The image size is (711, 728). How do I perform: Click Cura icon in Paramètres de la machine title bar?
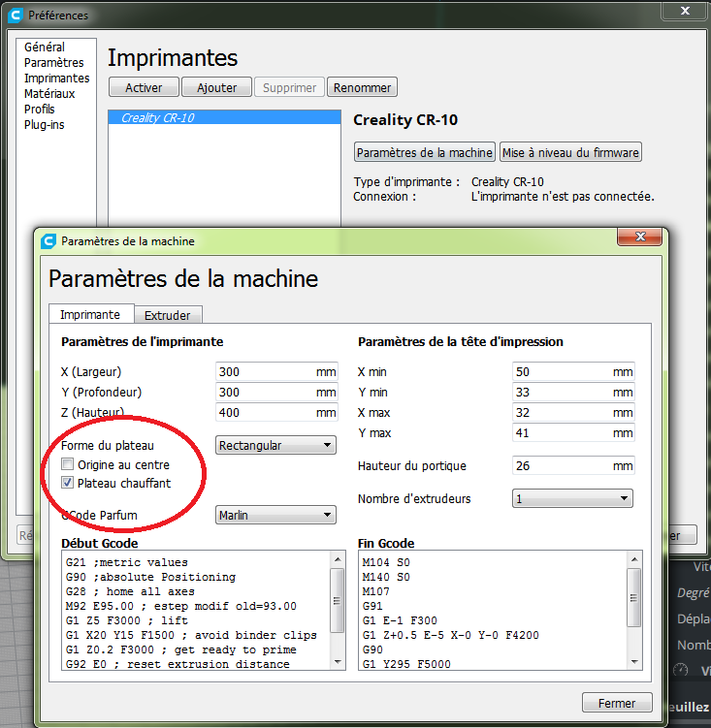[48, 241]
